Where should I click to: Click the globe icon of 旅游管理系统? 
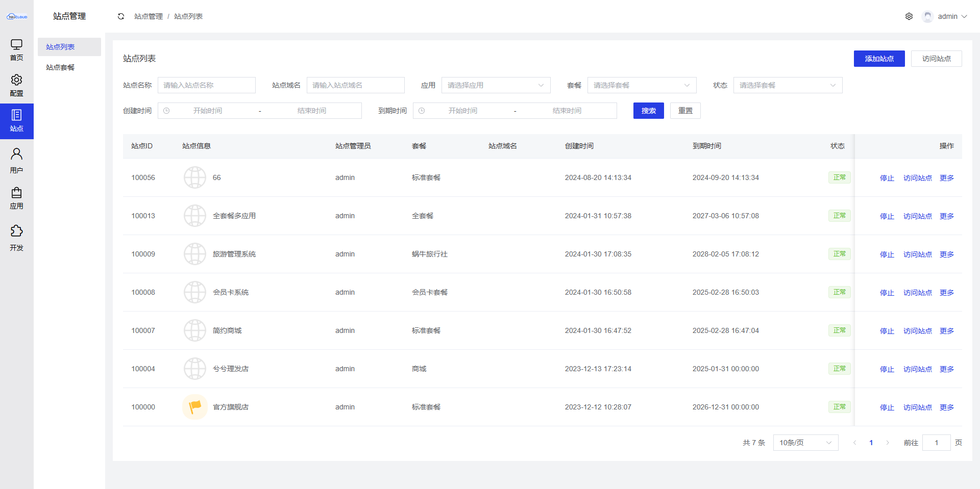(x=195, y=254)
